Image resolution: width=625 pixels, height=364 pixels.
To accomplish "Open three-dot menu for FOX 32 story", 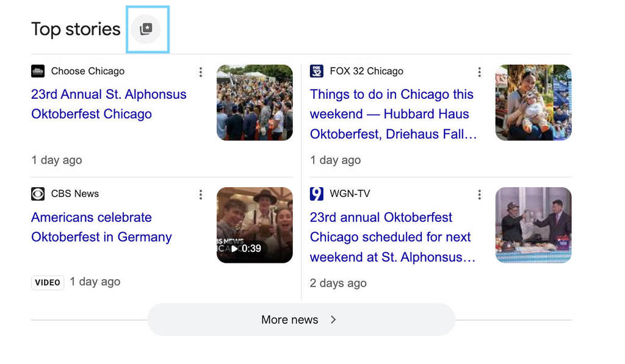I will [x=479, y=72].
